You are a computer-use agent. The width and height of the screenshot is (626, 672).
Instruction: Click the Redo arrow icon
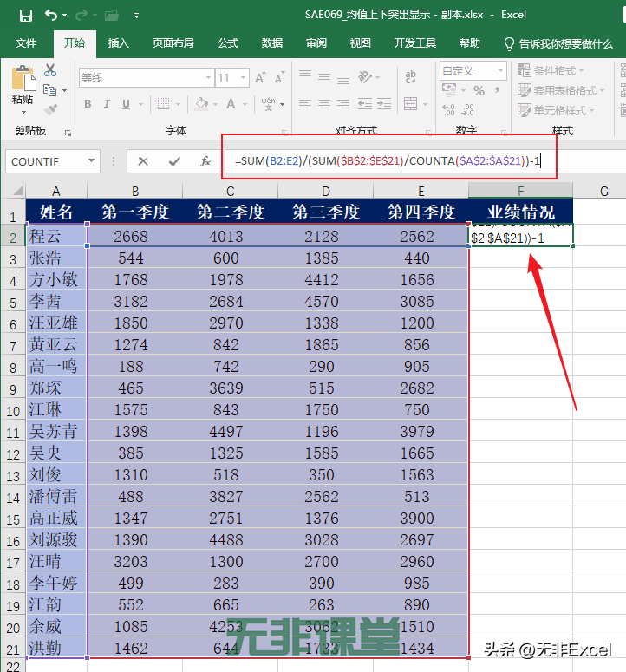tap(81, 16)
